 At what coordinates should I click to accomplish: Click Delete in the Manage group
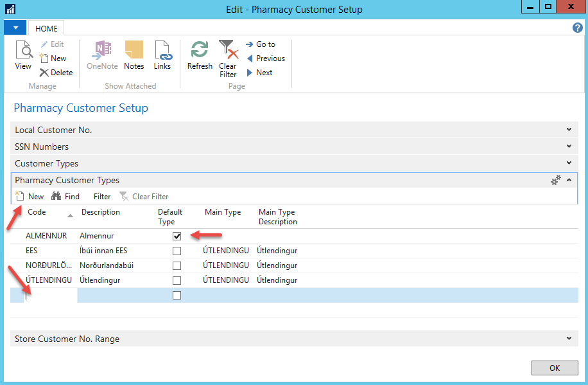click(56, 73)
